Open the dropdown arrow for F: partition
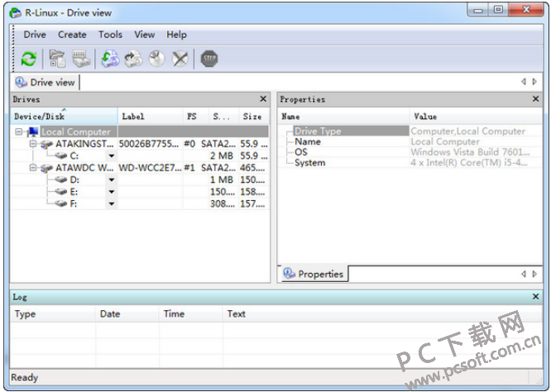The width and height of the screenshot is (551, 392). [112, 203]
